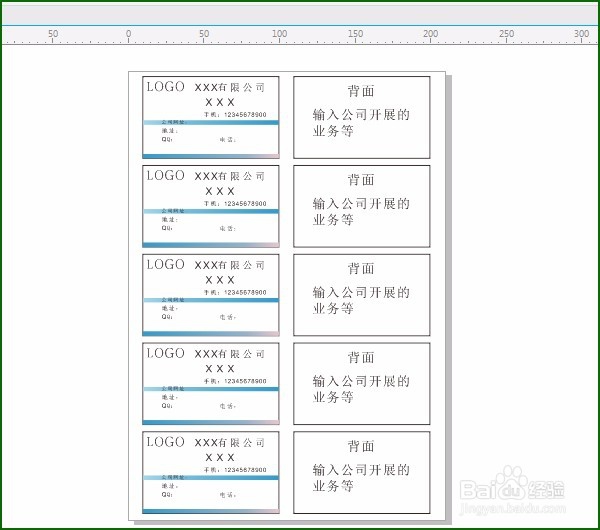Image resolution: width=600 pixels, height=530 pixels.
Task: Select '输入公司开展的业务等' text in the top back card
Action: click(x=361, y=123)
